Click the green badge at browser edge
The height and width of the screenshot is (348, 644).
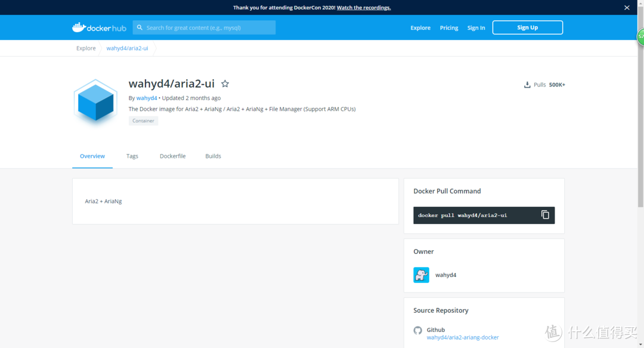pos(640,36)
